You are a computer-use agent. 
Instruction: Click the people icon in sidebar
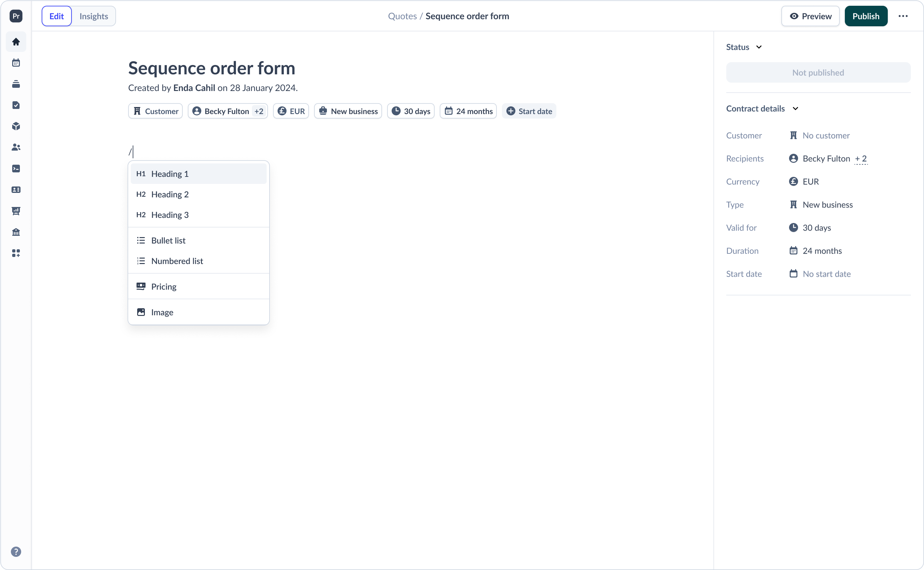pyautogui.click(x=16, y=147)
